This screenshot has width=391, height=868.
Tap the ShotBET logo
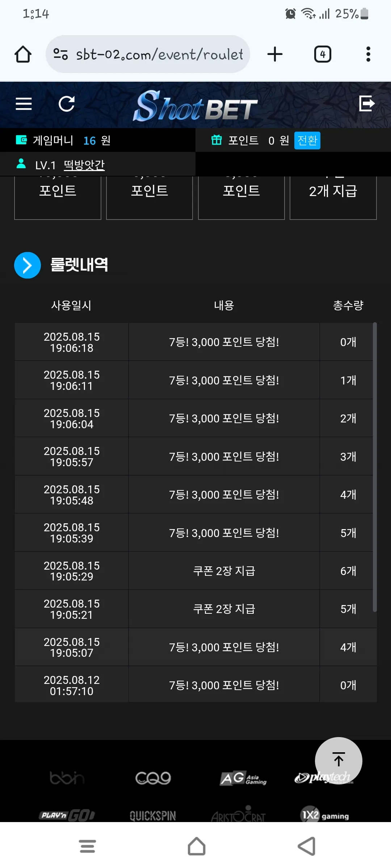(195, 106)
